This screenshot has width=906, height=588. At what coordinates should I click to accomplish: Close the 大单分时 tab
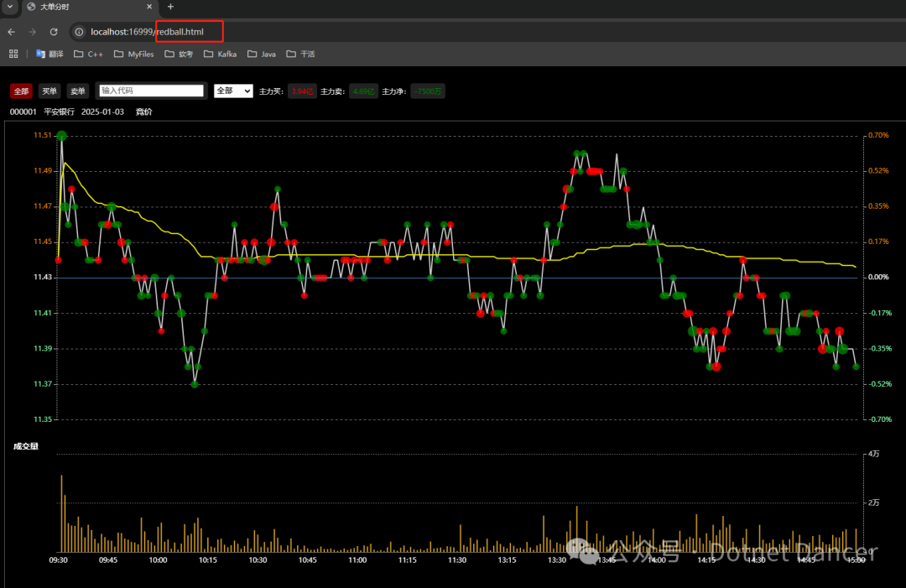149,7
